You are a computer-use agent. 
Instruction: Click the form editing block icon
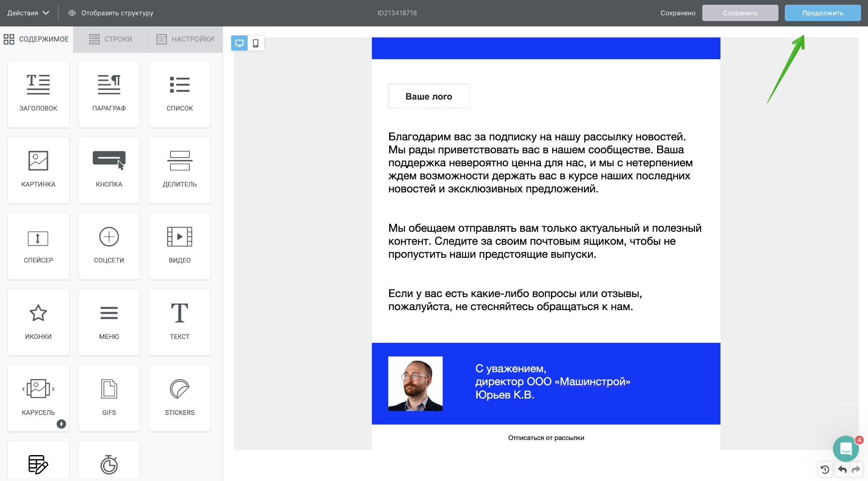point(38,464)
